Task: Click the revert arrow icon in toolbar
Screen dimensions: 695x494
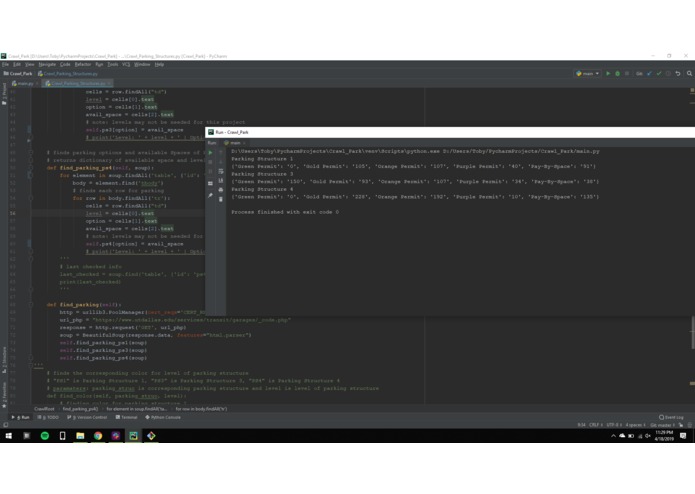Action: pos(678,74)
